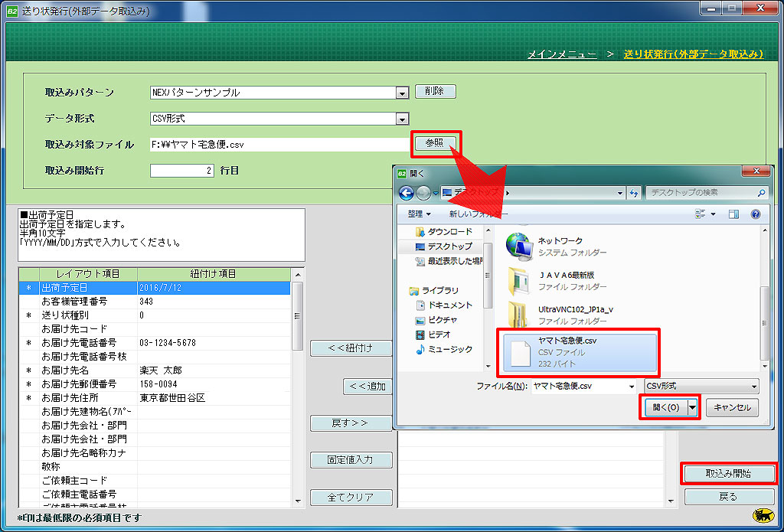Open the 整理 menu in the dialog
784x532 pixels.
(419, 214)
